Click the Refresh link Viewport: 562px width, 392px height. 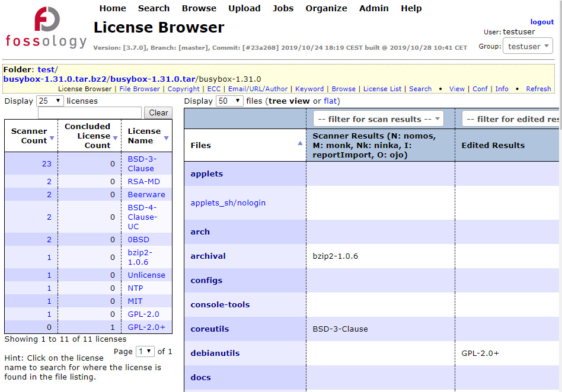click(x=538, y=89)
